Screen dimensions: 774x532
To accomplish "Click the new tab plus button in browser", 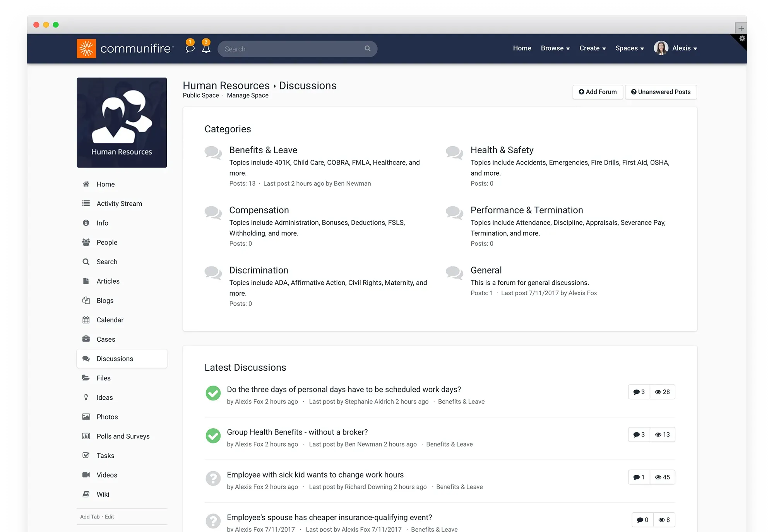I will (741, 28).
